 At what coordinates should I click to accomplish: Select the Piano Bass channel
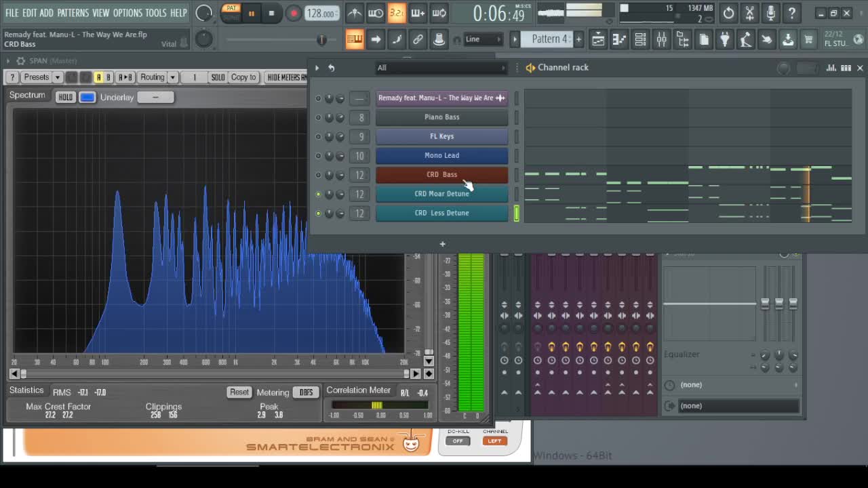click(x=442, y=117)
